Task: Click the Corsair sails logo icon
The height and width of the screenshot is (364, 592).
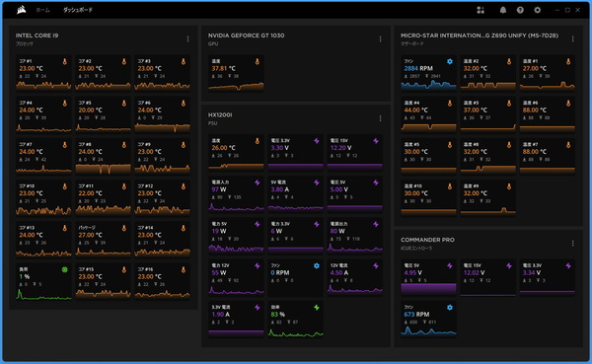Action: pyautogui.click(x=22, y=10)
